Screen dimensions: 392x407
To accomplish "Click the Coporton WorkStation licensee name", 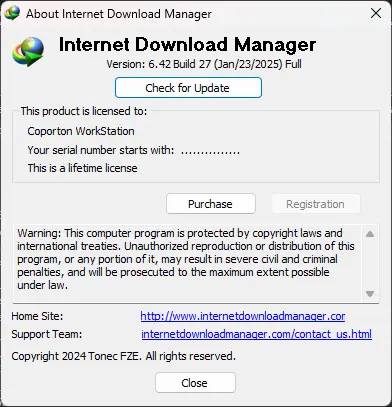I will pos(81,131).
